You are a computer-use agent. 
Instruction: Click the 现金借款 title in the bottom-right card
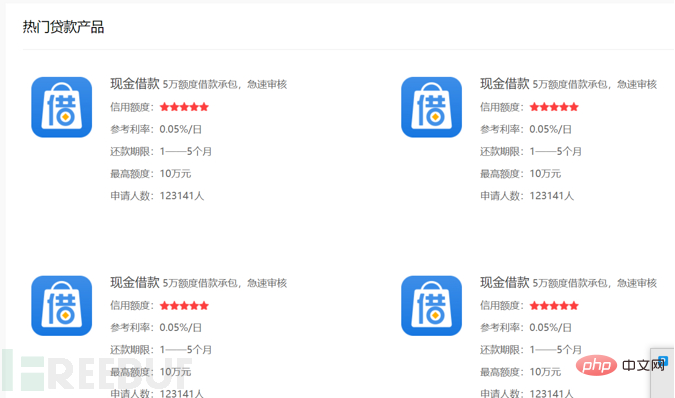tap(505, 282)
